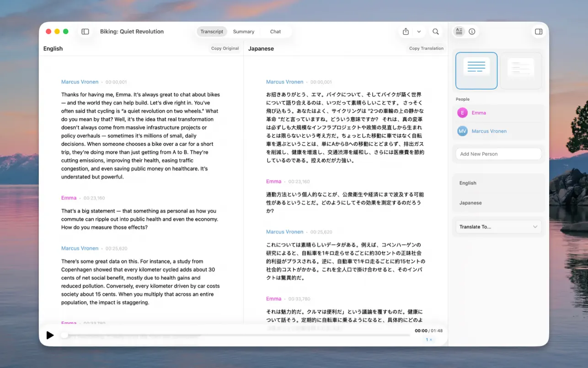Click Emma label at 00:23,160 in Japanese column
The width and height of the screenshot is (588, 368).
273,182
